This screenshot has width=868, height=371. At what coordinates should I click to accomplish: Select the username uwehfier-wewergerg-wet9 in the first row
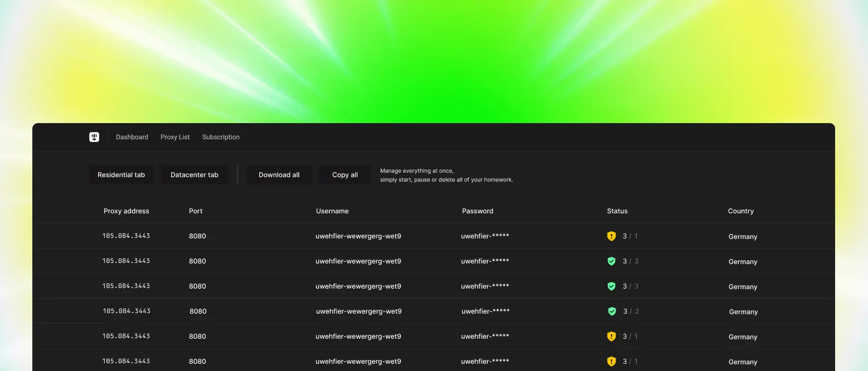click(x=358, y=236)
